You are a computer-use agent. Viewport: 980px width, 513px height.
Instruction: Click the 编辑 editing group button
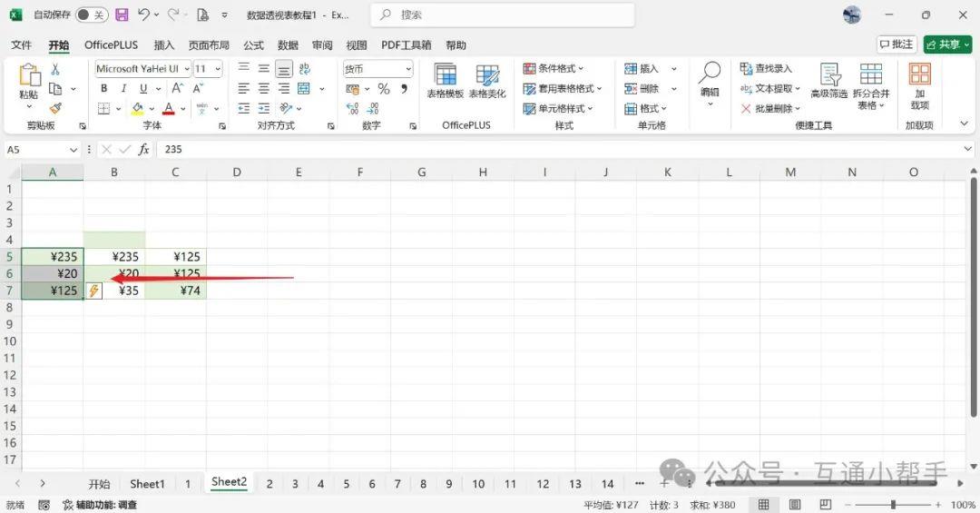(710, 84)
